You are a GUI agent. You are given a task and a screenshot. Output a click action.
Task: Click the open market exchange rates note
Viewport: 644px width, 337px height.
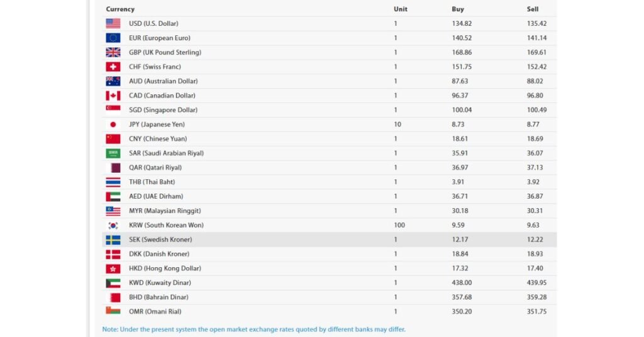coord(253,329)
